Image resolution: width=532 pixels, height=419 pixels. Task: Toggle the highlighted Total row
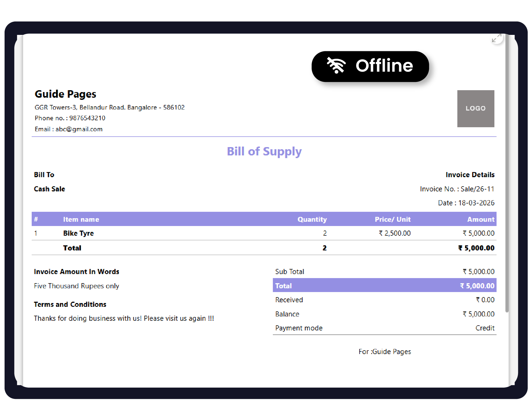point(384,286)
